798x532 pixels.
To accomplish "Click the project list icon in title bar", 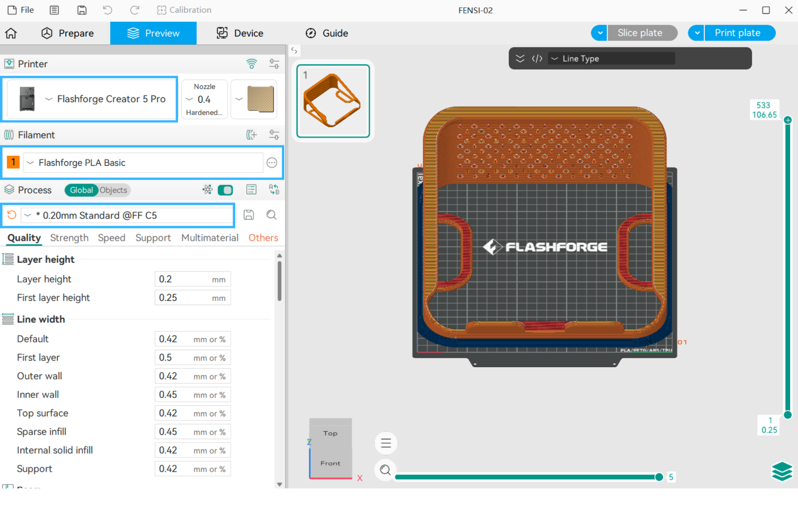I will pos(54,10).
